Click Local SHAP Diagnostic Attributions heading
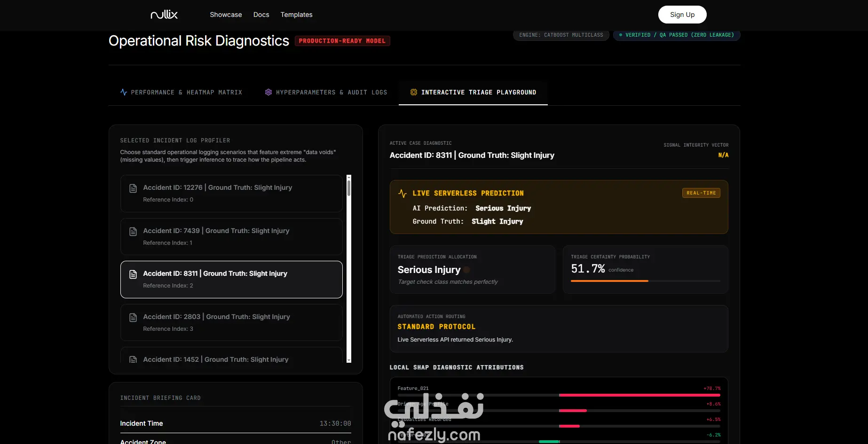The height and width of the screenshot is (444, 868). 457,367
